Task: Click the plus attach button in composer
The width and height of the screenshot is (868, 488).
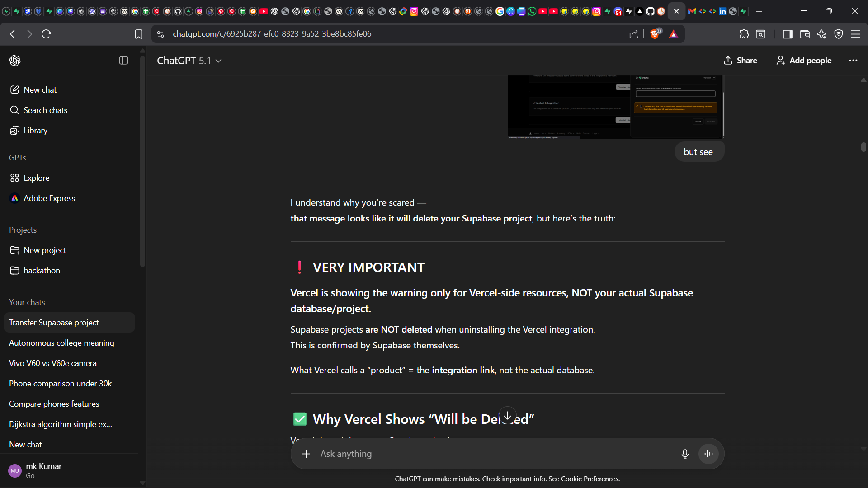Action: pyautogui.click(x=306, y=454)
